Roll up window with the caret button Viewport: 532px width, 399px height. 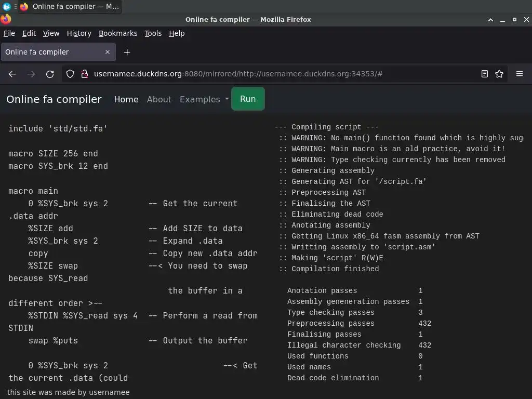coord(490,20)
